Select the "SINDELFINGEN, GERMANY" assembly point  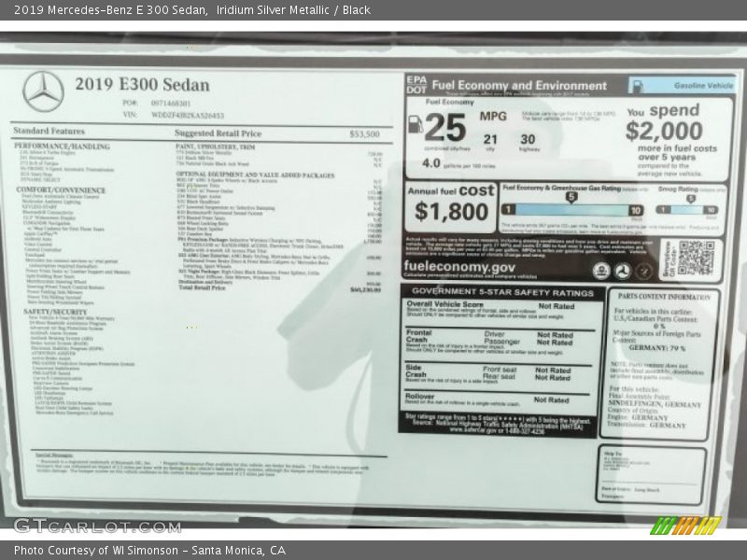[x=655, y=404]
